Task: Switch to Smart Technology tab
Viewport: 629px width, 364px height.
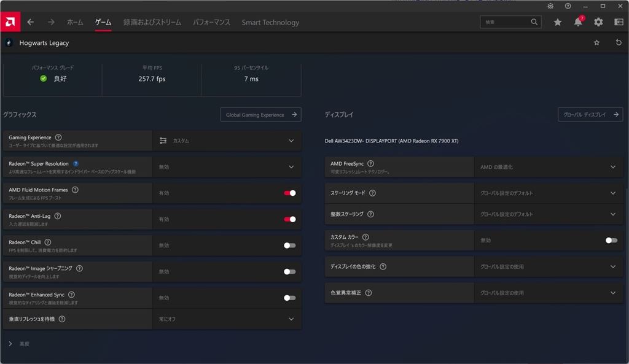Action: pyautogui.click(x=270, y=23)
